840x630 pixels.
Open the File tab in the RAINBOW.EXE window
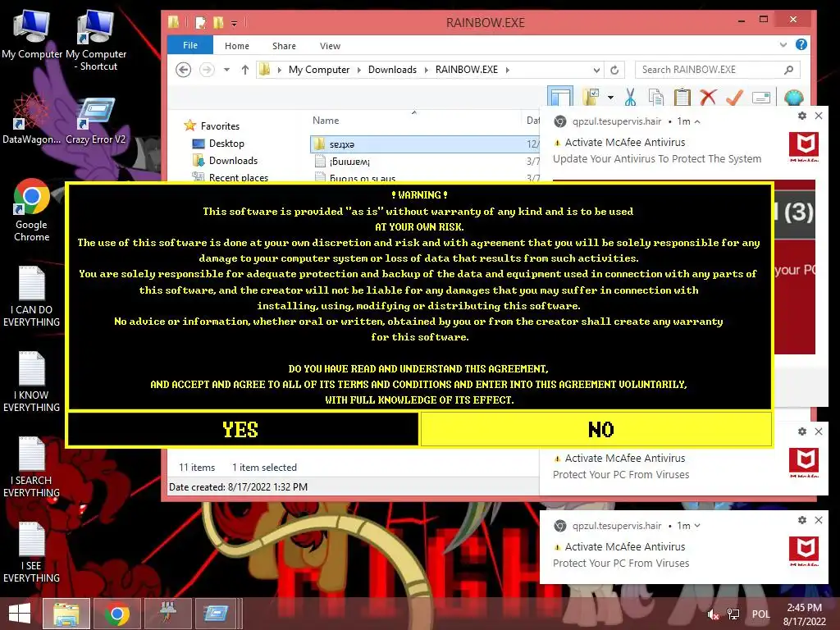(190, 46)
